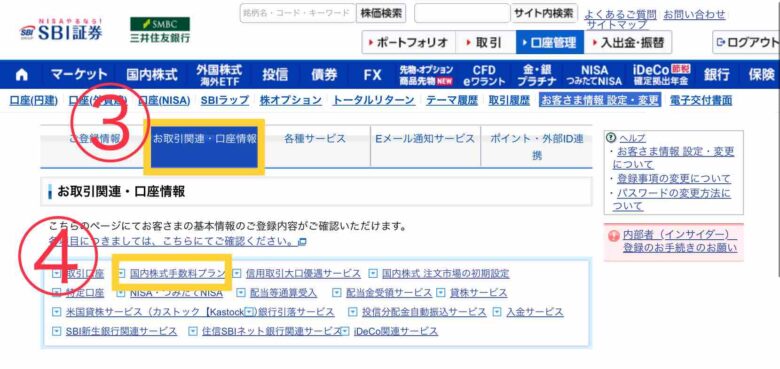Click the help question mark icon
This screenshot has width=780, height=369.
click(611, 138)
